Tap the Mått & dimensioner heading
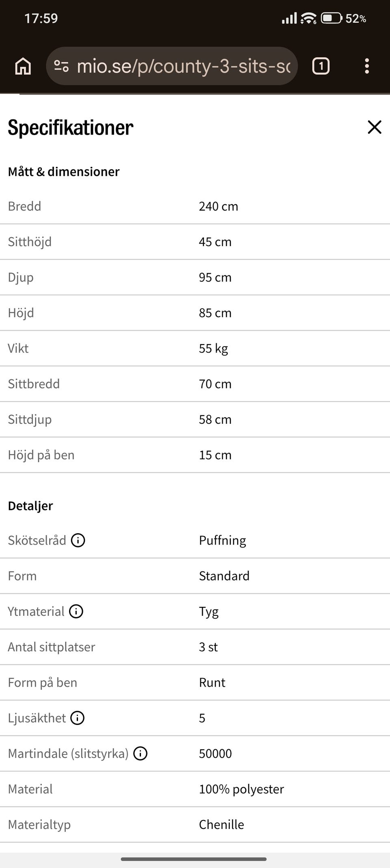 [64, 172]
